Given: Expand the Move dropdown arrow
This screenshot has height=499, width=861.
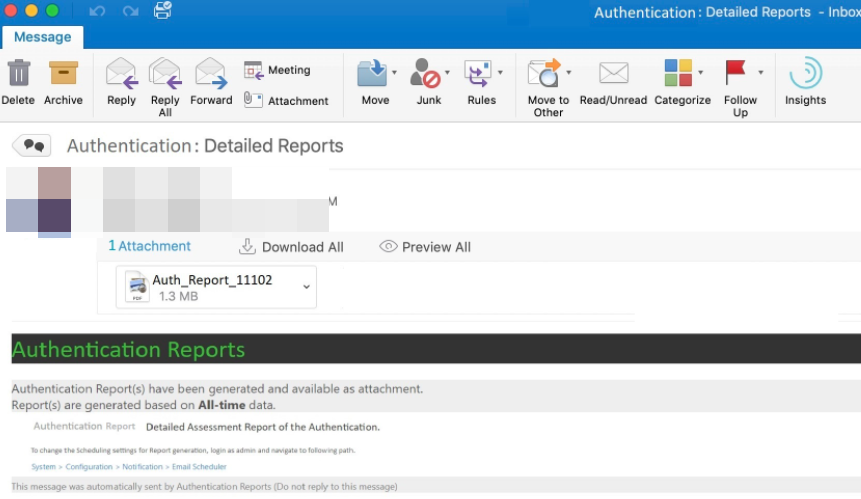Looking at the screenshot, I should pos(395,73).
